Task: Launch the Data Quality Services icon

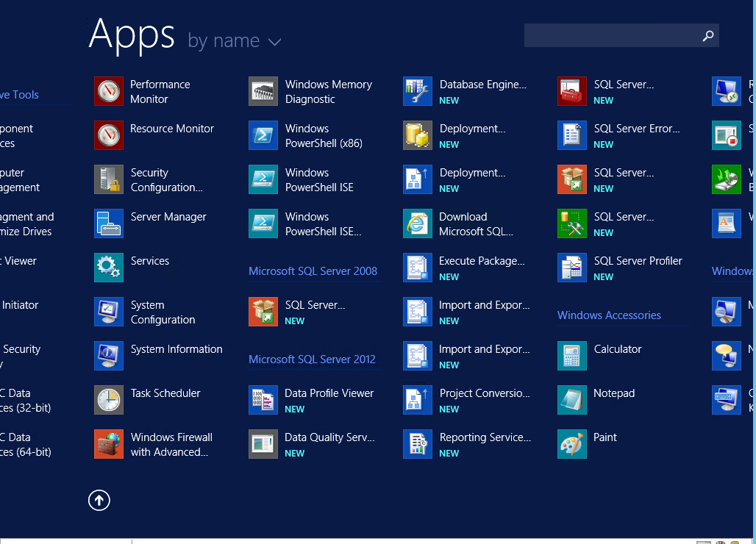Action: point(263,444)
